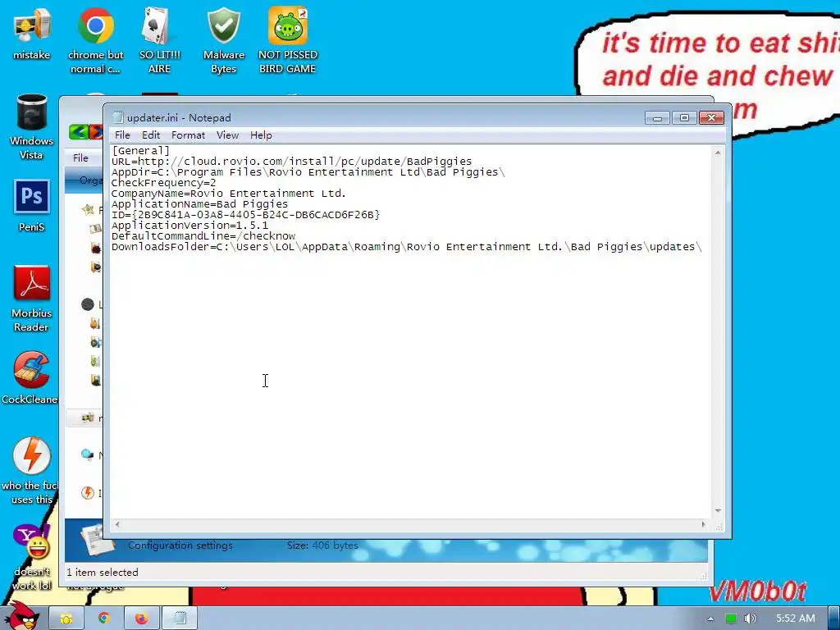
Task: Click the ID={2B9C841A...} line
Action: (x=245, y=215)
